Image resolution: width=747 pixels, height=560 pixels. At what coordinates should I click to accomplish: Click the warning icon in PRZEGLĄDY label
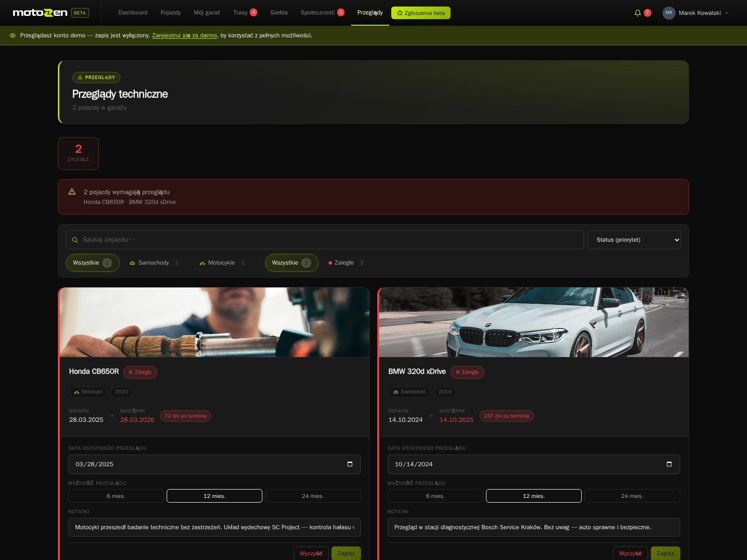80,77
